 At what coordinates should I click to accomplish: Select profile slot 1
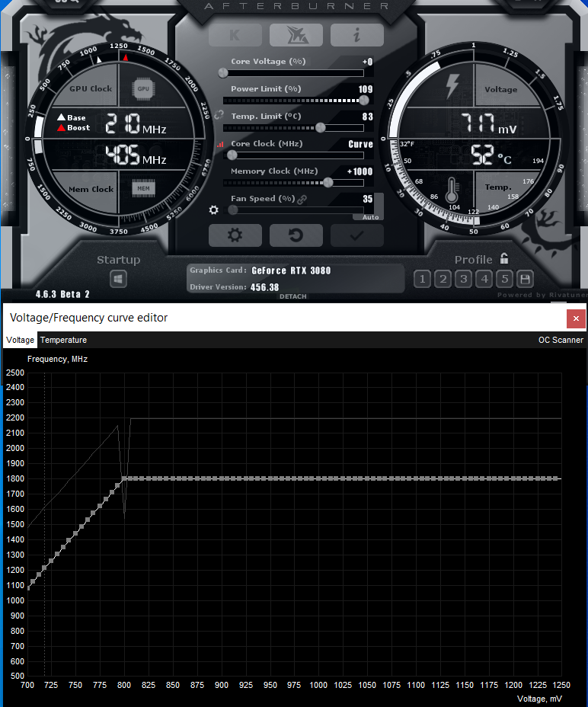click(422, 279)
